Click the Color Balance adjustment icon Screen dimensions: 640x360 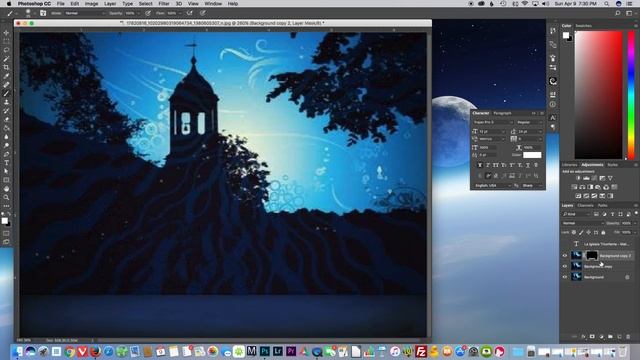point(582,187)
